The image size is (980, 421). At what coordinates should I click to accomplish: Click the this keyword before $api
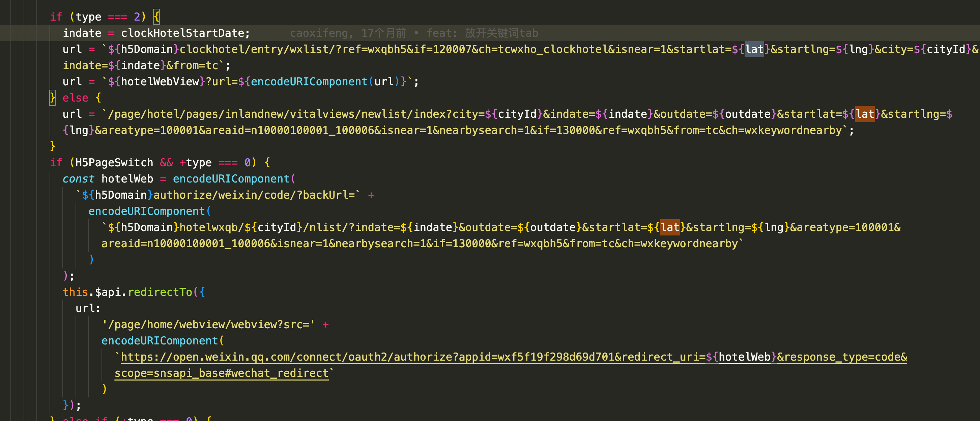[75, 292]
